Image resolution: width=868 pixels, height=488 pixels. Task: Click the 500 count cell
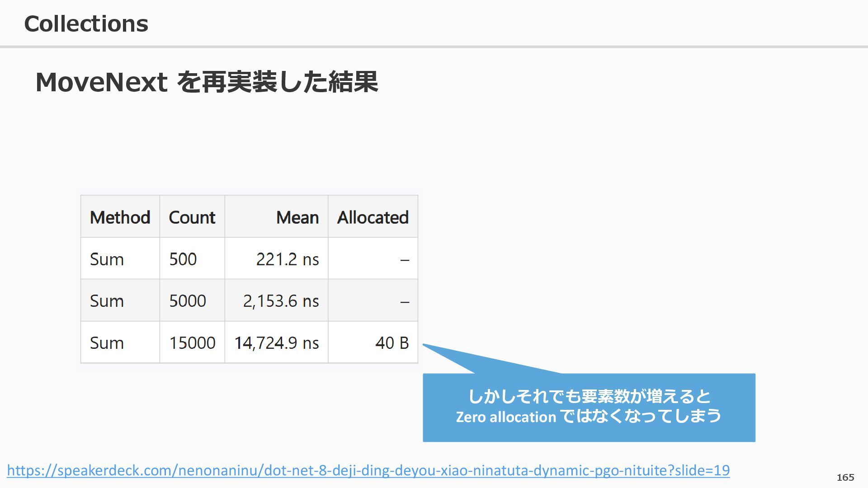(183, 259)
